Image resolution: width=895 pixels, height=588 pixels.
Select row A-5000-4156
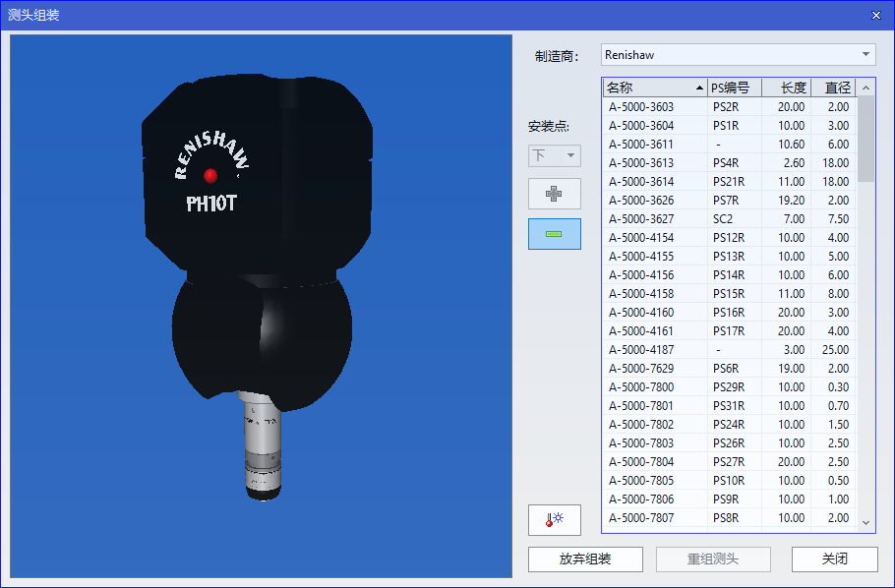(x=730, y=275)
